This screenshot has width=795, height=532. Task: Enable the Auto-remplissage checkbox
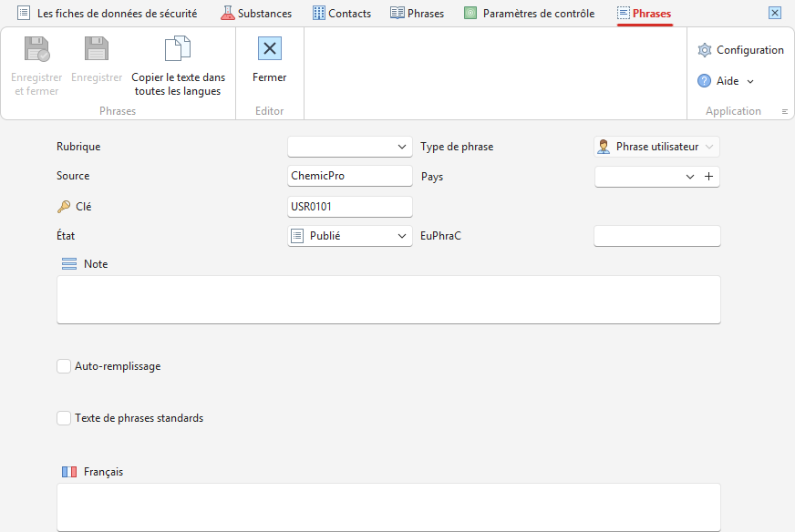coord(64,366)
